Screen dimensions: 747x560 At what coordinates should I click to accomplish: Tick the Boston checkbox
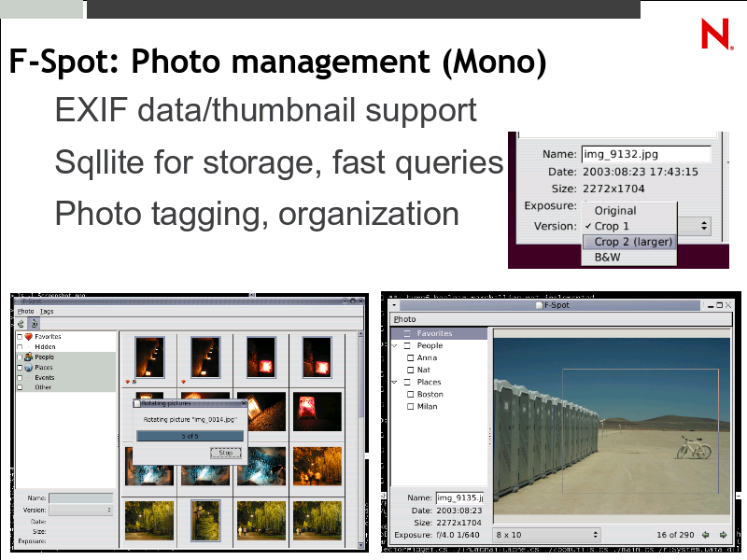pyautogui.click(x=410, y=394)
